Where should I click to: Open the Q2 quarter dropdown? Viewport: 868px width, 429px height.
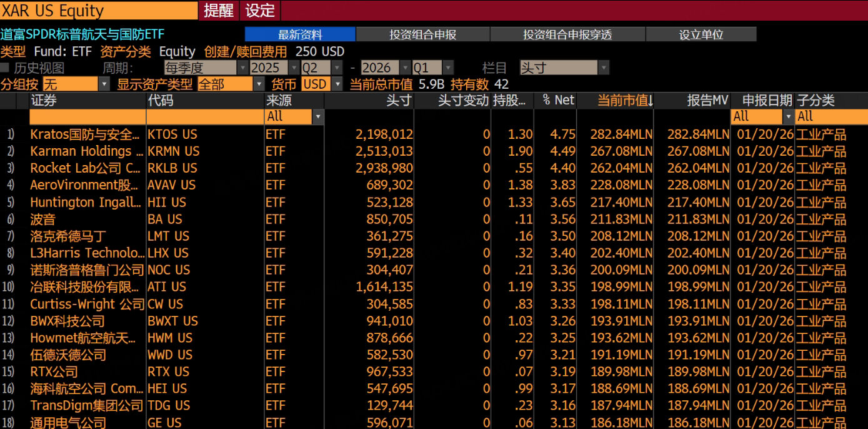coord(322,68)
